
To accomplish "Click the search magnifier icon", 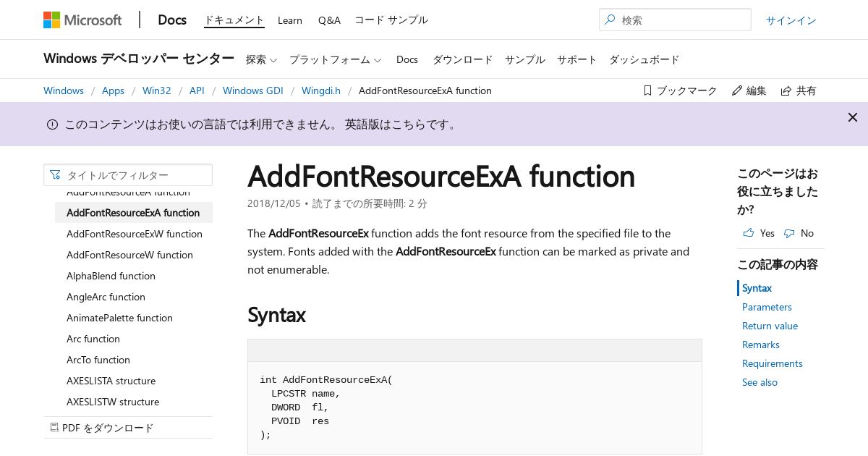I will pyautogui.click(x=610, y=20).
